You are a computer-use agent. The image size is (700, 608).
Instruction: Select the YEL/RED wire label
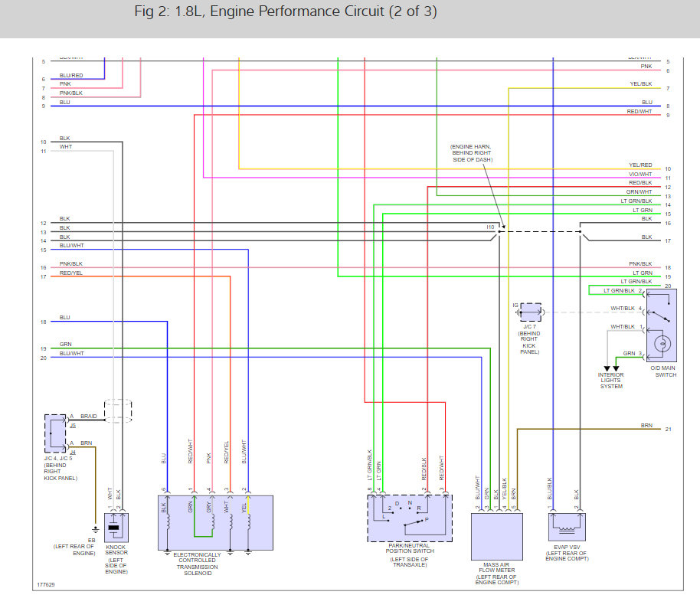point(640,165)
